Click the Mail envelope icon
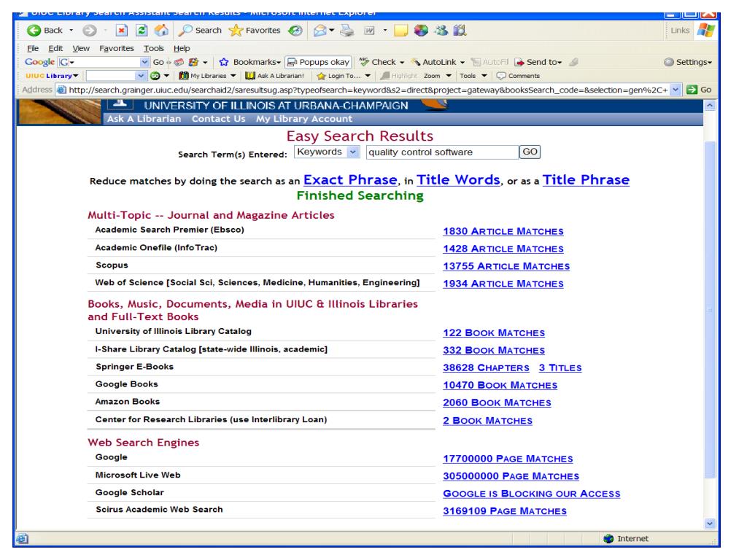747x560 pixels. [320, 31]
